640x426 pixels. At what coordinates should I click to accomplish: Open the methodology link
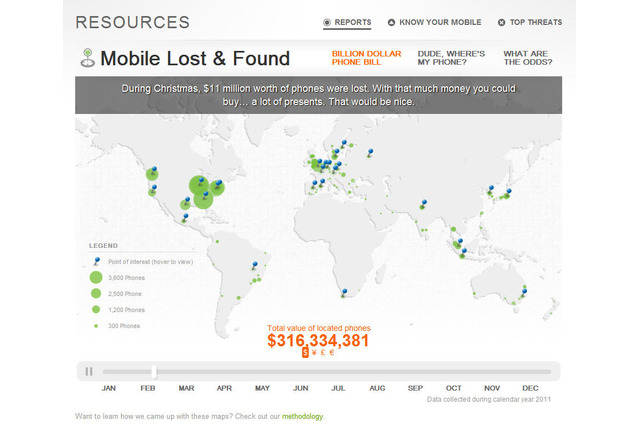pyautogui.click(x=302, y=416)
